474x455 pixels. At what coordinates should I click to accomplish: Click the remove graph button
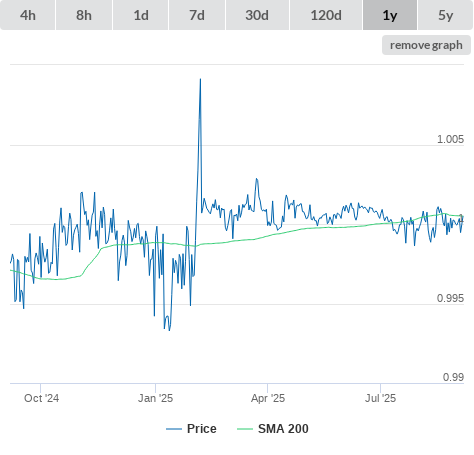[426, 45]
